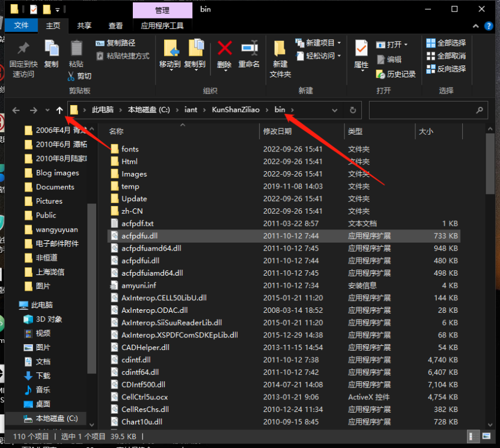
Task: Click Paste shortcut (粘贴快捷方式)
Action: [123, 56]
